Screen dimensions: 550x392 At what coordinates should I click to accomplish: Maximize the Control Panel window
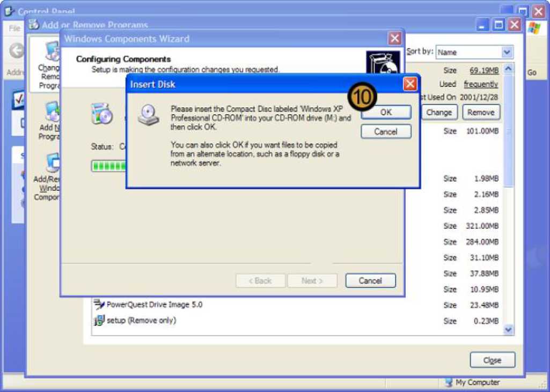click(523, 12)
